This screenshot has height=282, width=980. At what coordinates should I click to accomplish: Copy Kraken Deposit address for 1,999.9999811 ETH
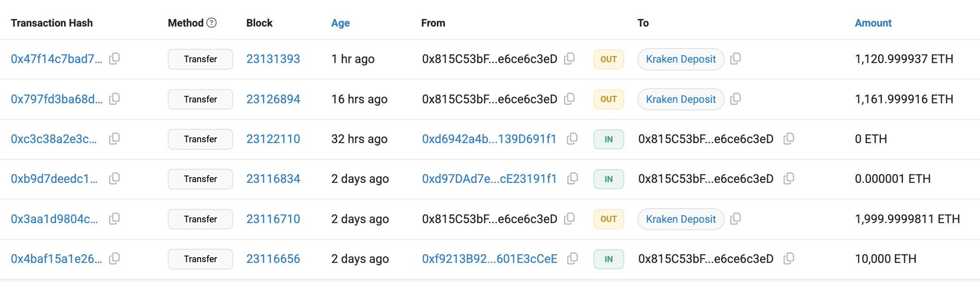click(x=735, y=219)
